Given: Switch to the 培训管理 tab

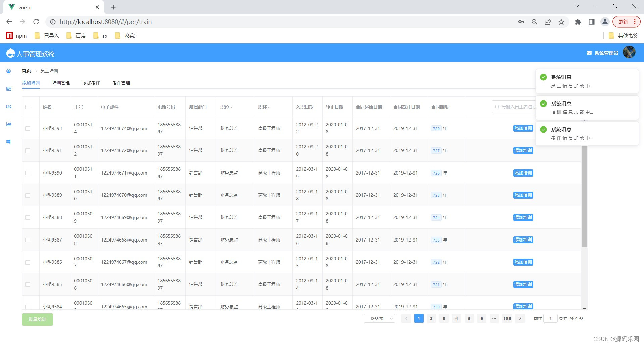Looking at the screenshot, I should point(61,83).
